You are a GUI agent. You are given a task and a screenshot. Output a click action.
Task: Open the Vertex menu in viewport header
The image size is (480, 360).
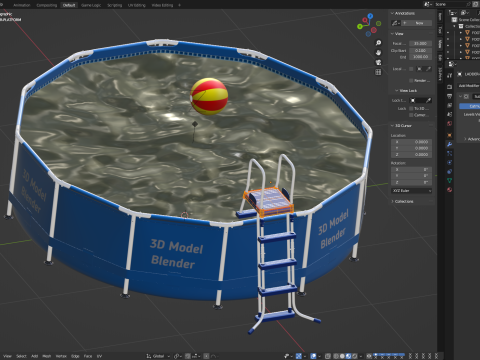coord(61,356)
